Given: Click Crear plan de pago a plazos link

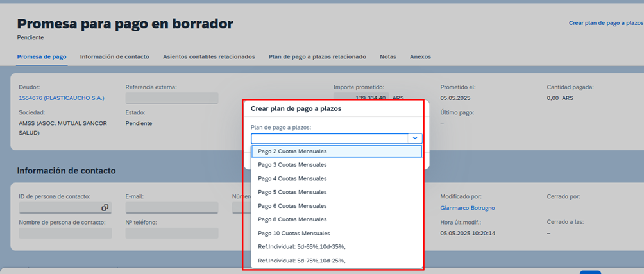Looking at the screenshot, I should pyautogui.click(x=606, y=23).
